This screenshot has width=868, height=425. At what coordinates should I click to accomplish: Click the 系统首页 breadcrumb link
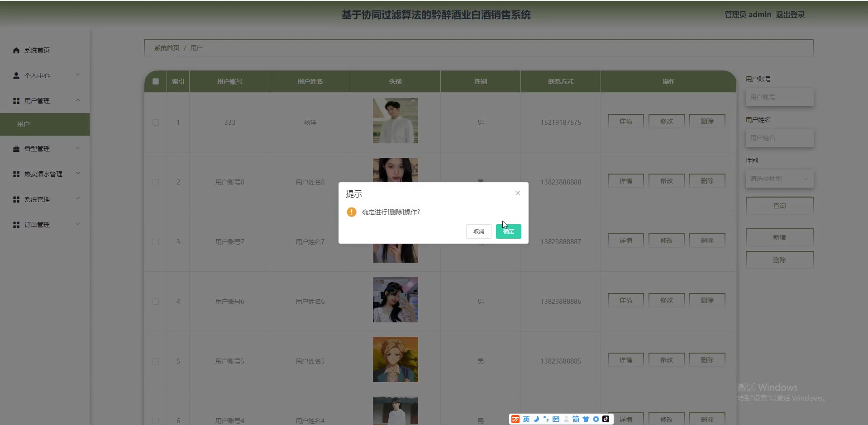point(167,48)
